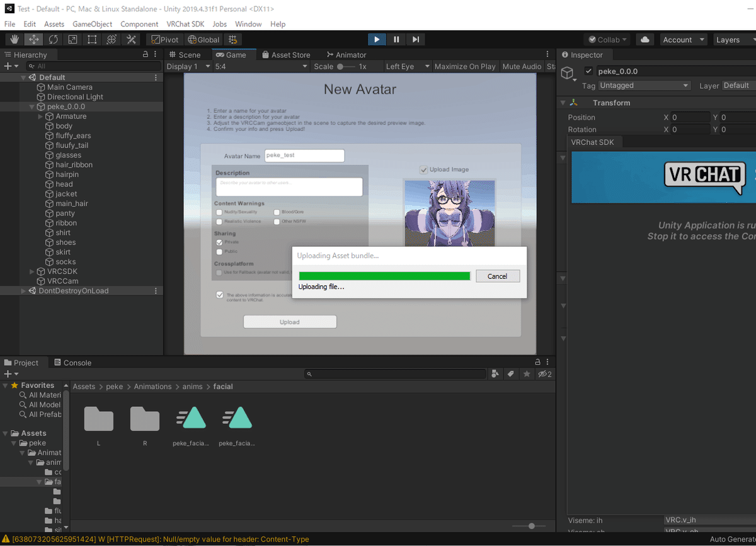This screenshot has width=756, height=546.
Task: Open the VRChat SDK menu
Action: tap(185, 24)
